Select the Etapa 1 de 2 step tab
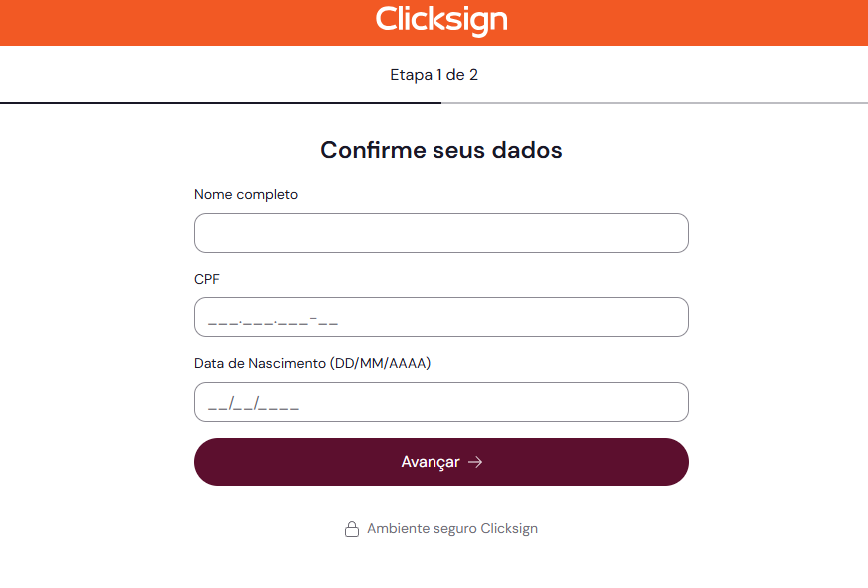Image resolution: width=868 pixels, height=588 pixels. (x=434, y=74)
